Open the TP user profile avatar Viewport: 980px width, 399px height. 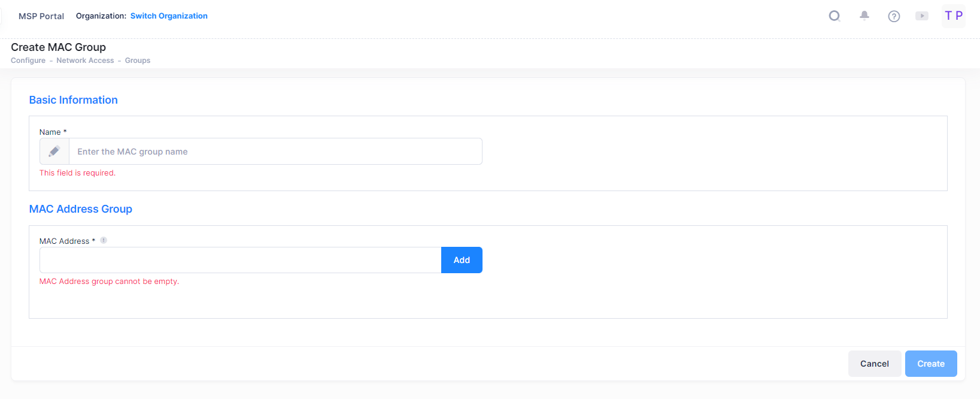point(953,16)
